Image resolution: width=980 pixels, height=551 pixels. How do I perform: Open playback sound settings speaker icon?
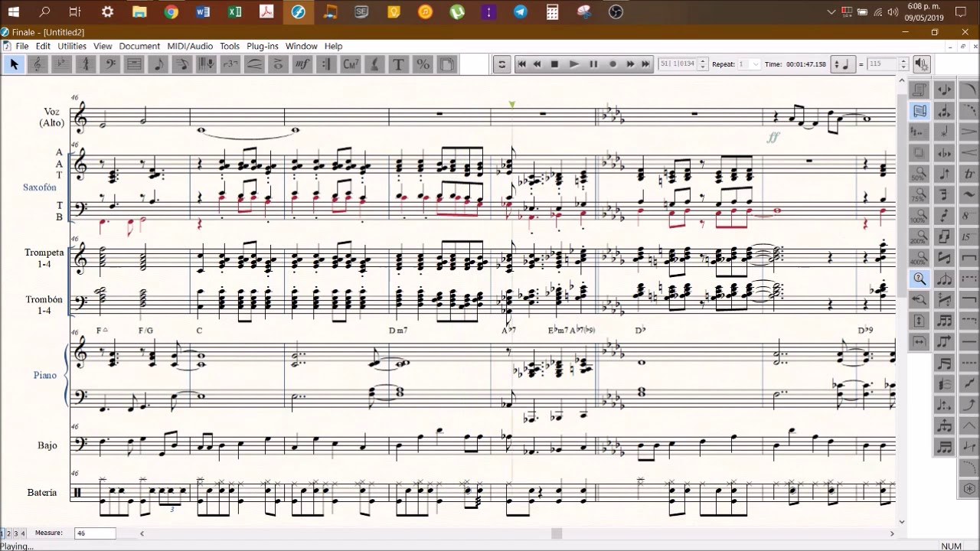click(x=922, y=64)
